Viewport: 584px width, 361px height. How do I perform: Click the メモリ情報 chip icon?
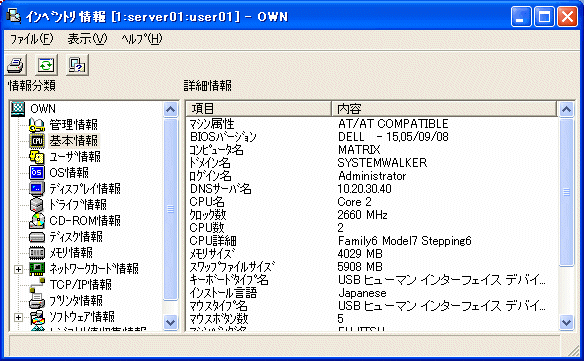click(x=37, y=253)
